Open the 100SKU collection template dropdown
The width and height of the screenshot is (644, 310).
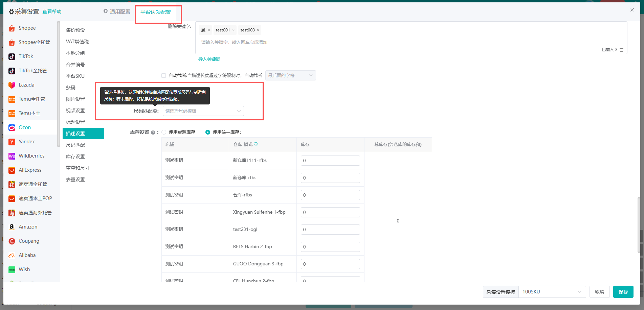(x=552, y=292)
